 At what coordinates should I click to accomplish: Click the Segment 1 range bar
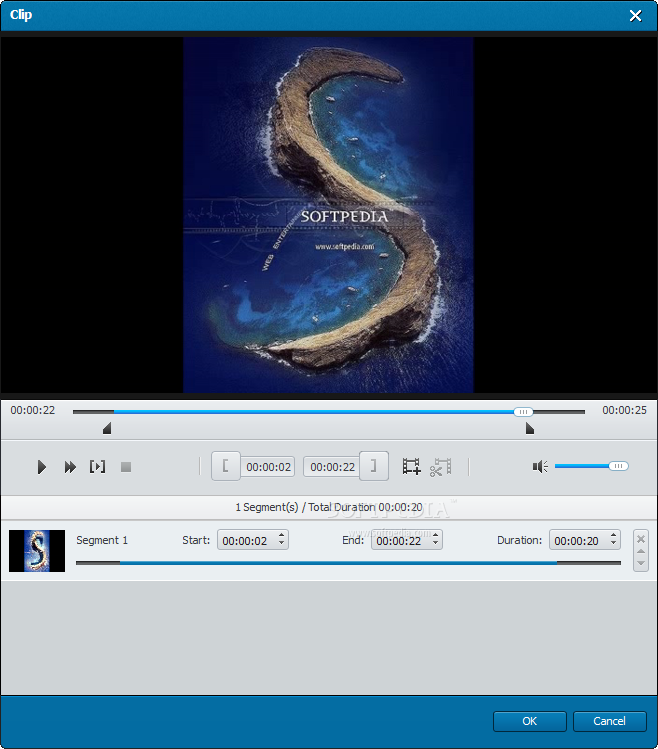tap(348, 563)
